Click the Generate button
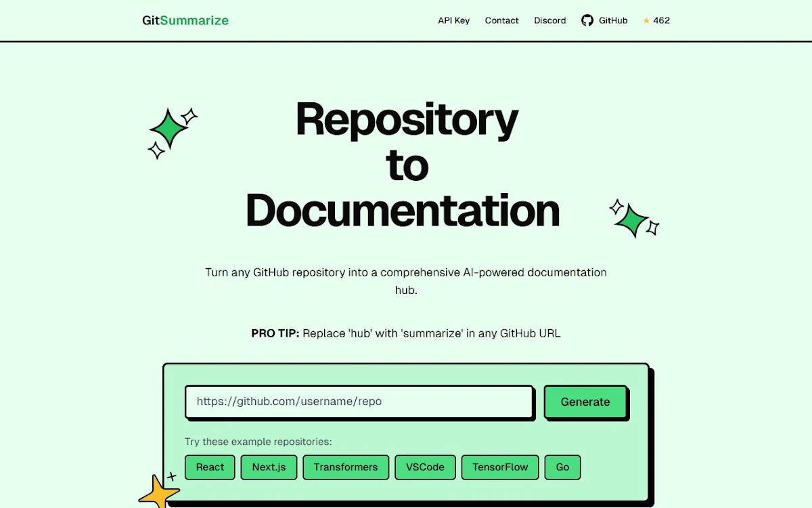Screen dimensions: 812x508 tap(585, 402)
